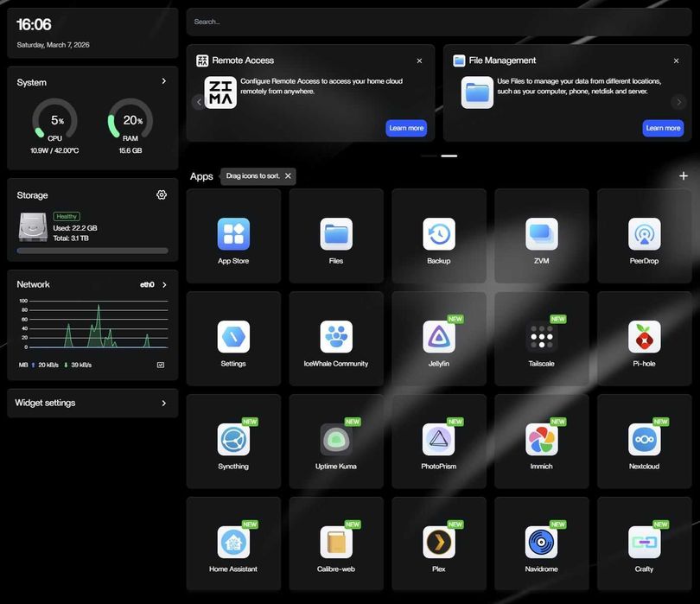Click the Storage settings gear icon
This screenshot has height=604, width=700.
coord(162,194)
